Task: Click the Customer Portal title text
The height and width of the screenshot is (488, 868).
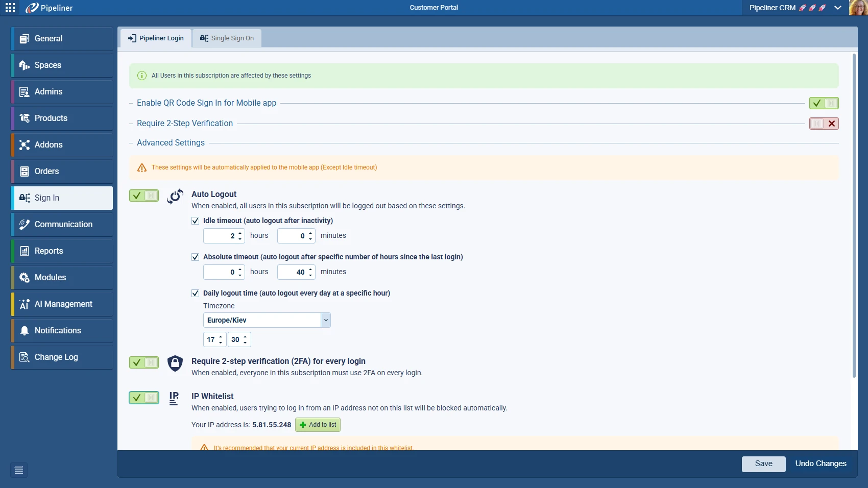Action: point(434,8)
